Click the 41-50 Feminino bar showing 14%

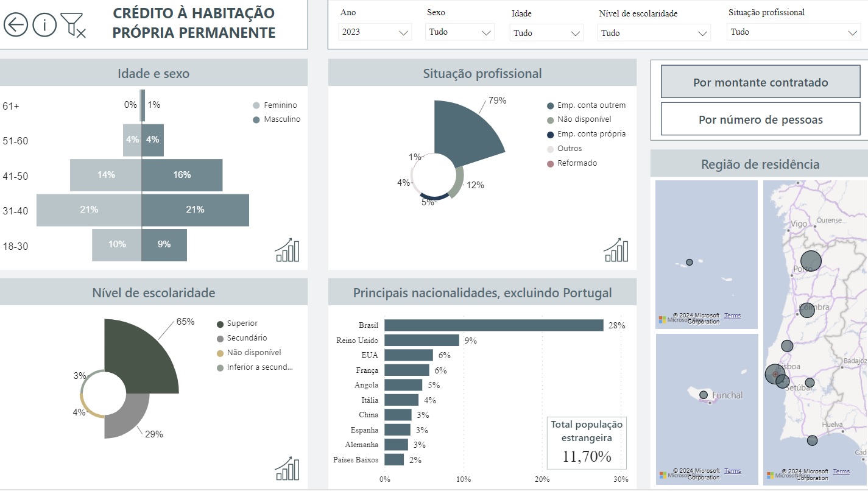tap(106, 175)
